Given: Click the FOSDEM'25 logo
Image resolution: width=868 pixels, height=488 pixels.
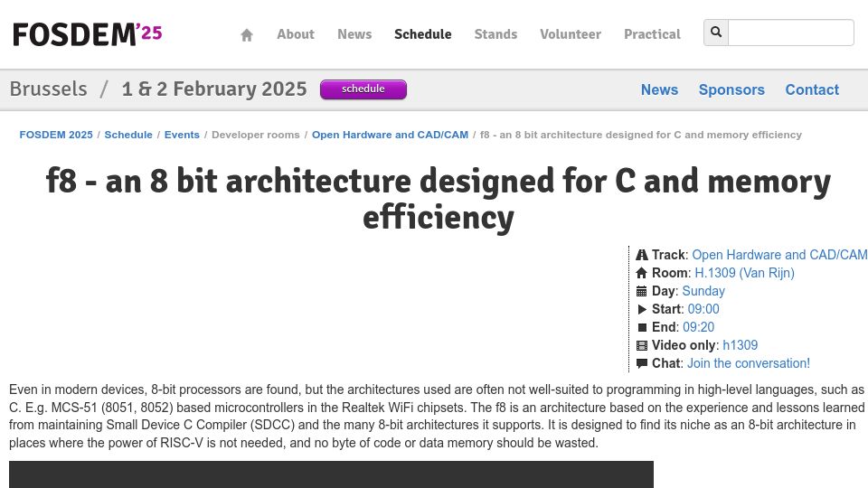Looking at the screenshot, I should click(x=88, y=34).
